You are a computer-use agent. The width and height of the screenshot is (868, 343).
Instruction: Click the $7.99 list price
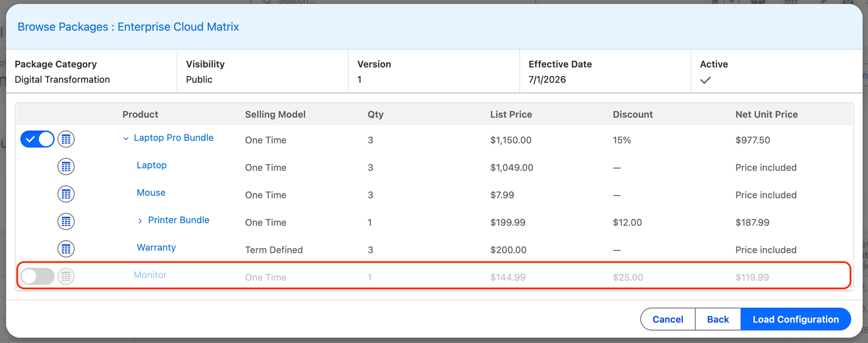coord(502,195)
